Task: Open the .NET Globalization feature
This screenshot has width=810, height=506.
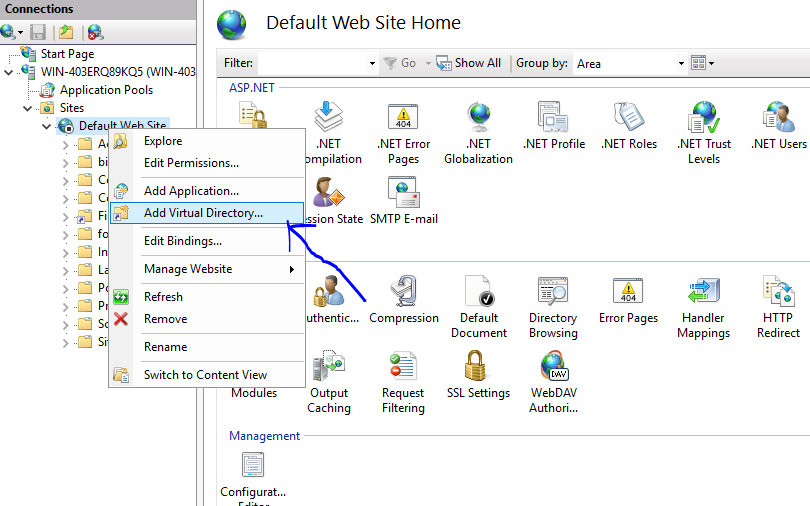Action: [x=478, y=134]
